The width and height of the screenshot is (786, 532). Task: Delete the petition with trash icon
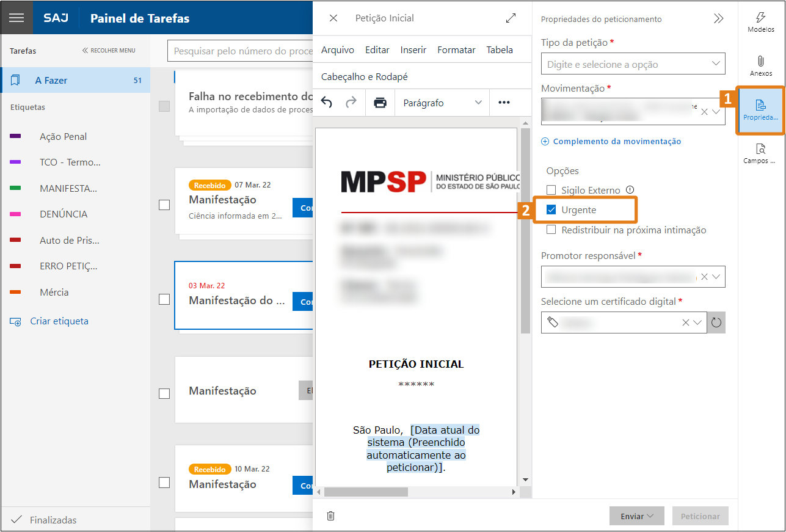(331, 516)
